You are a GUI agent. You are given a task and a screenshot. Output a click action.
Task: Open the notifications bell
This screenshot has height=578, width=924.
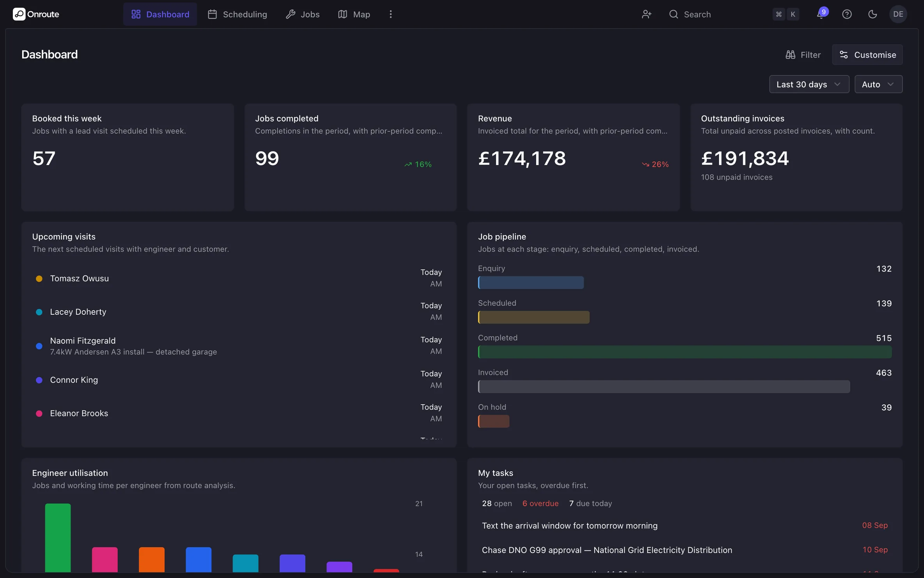(821, 14)
